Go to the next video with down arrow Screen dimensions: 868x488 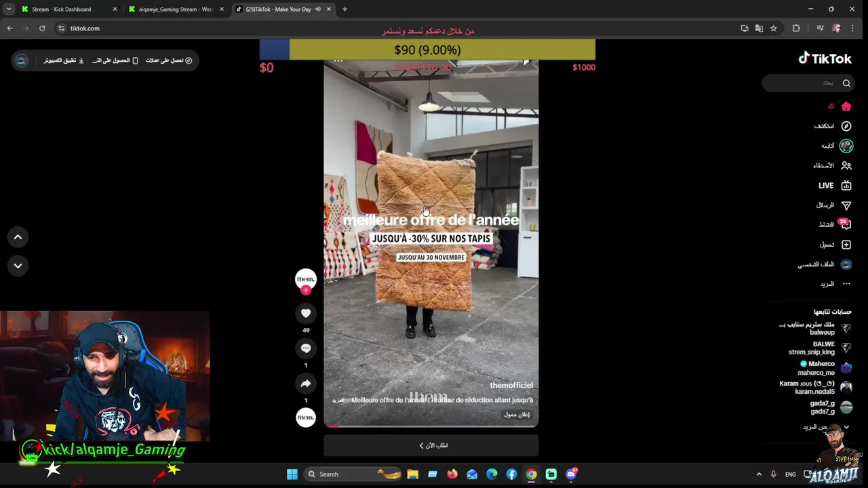tap(18, 266)
